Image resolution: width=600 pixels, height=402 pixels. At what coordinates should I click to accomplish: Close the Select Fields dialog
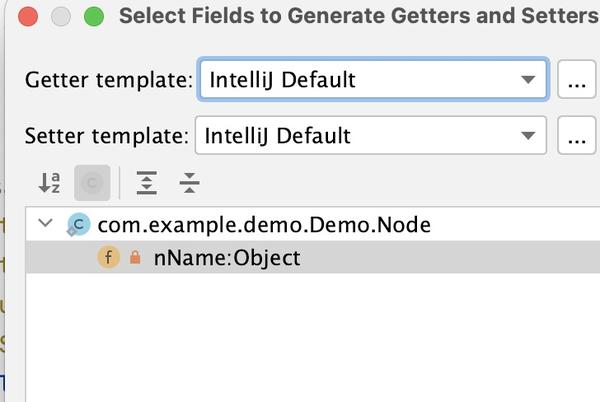(x=28, y=16)
